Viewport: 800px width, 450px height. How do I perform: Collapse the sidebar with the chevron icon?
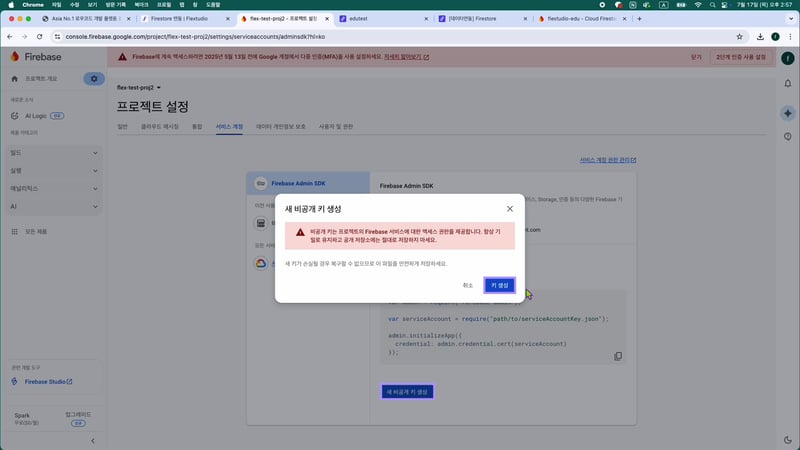click(x=93, y=440)
